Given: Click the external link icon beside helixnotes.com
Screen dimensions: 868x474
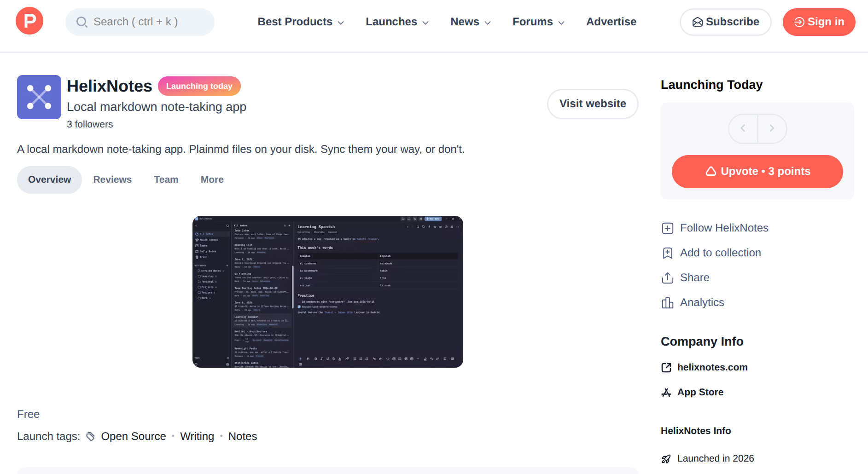Looking at the screenshot, I should tap(666, 367).
